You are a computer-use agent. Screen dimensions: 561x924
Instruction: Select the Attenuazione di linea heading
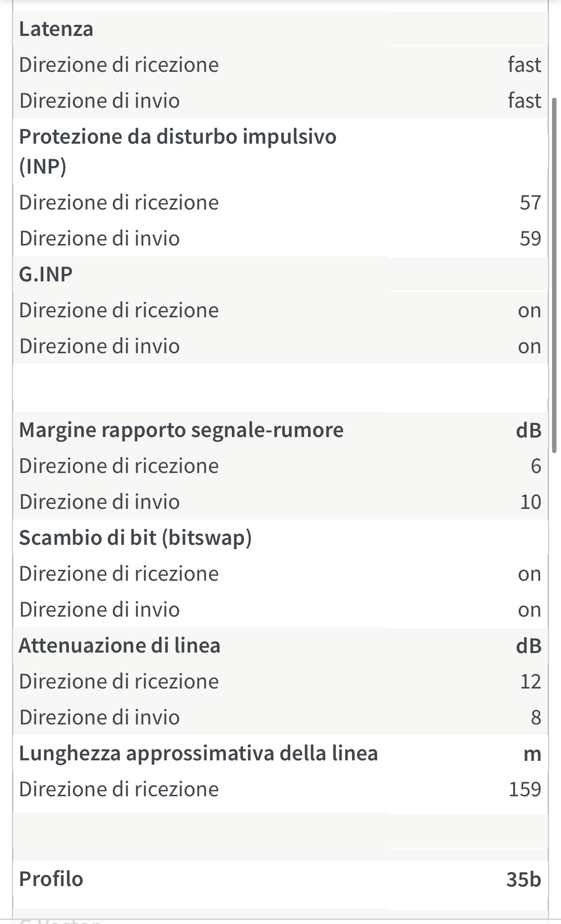coord(120,646)
